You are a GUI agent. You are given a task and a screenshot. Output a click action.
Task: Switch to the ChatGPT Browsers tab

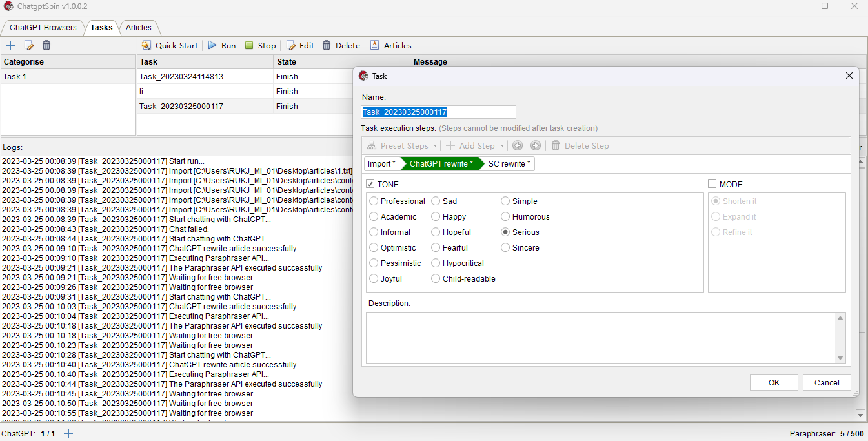[x=43, y=28]
